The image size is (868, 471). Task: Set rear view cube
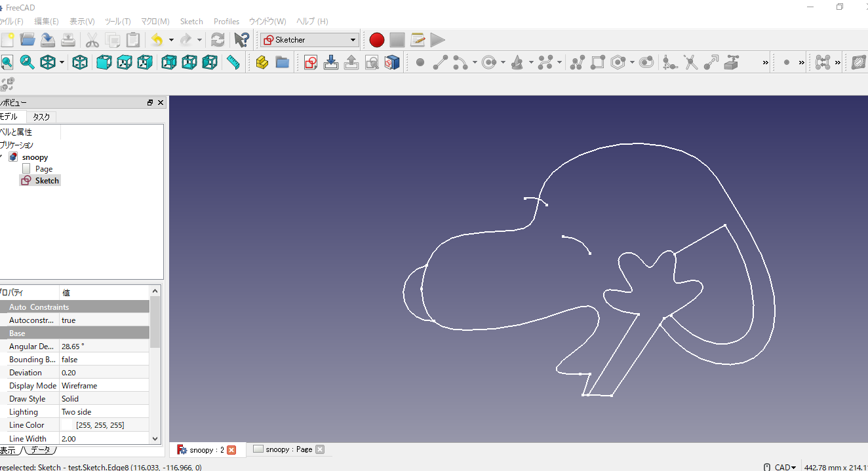(168, 62)
